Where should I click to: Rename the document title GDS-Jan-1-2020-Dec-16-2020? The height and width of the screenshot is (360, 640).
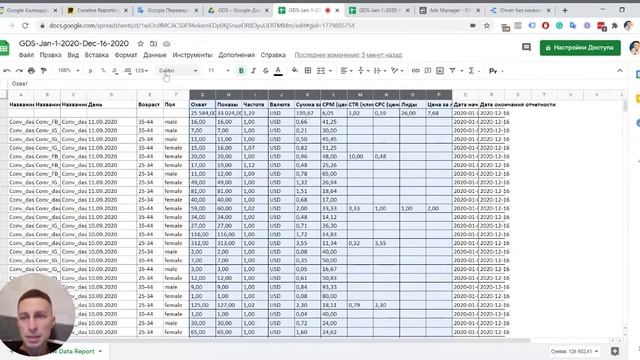click(74, 43)
